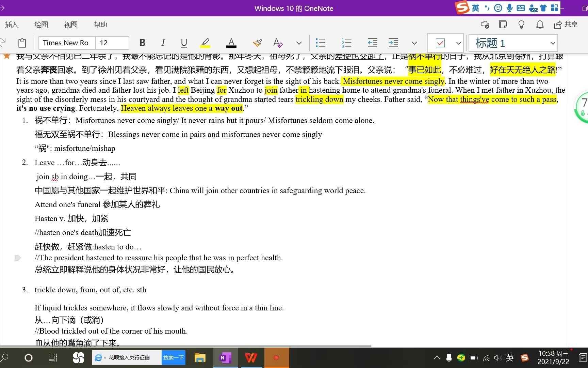
Task: Open File Explorer from taskbar
Action: 200,358
